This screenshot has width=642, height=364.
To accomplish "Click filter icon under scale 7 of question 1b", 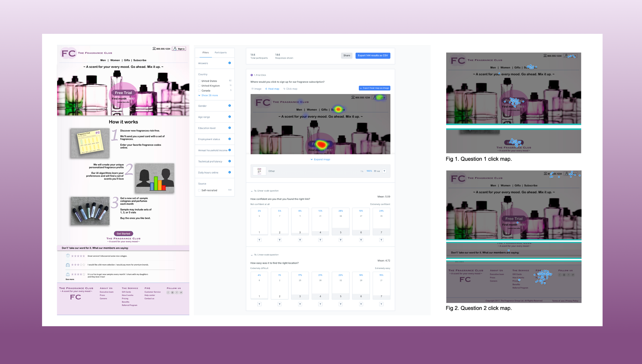I will pyautogui.click(x=381, y=304).
